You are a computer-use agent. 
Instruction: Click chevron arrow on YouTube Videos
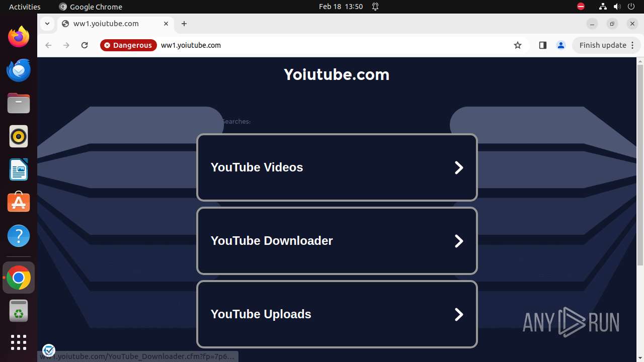coord(459,167)
